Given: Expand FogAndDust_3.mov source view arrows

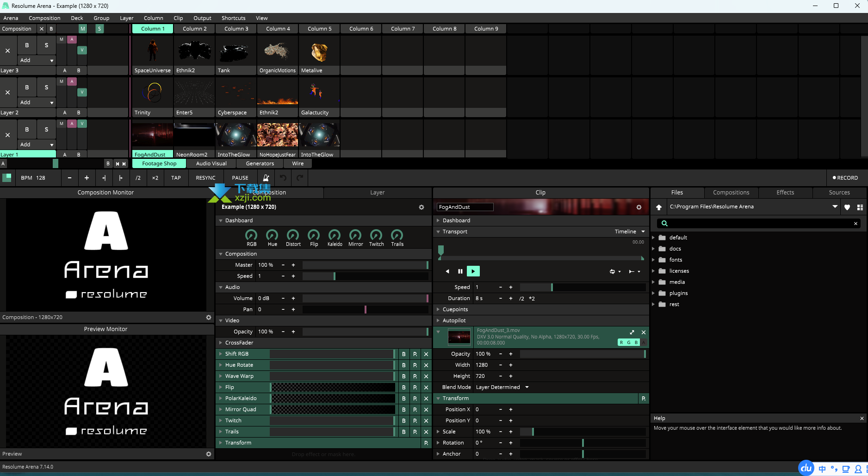Looking at the screenshot, I should pyautogui.click(x=632, y=332).
